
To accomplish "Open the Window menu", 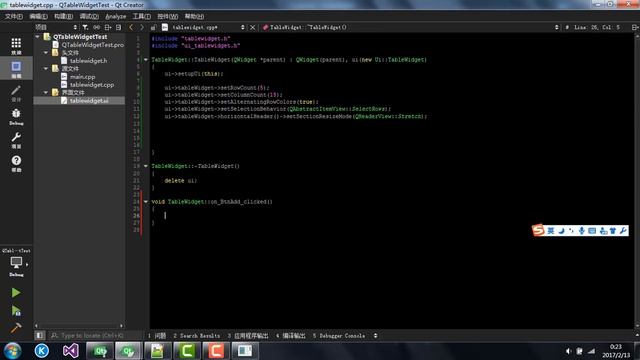I will [x=167, y=16].
